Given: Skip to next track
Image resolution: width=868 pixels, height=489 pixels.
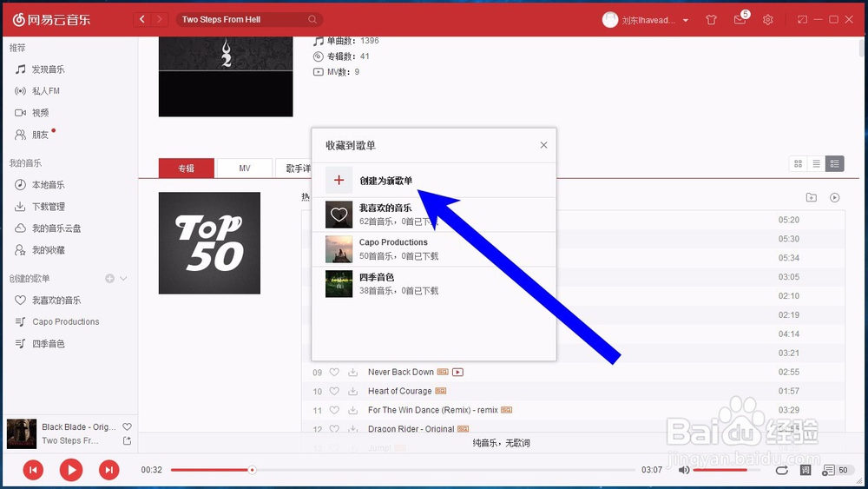Looking at the screenshot, I should pyautogui.click(x=109, y=470).
